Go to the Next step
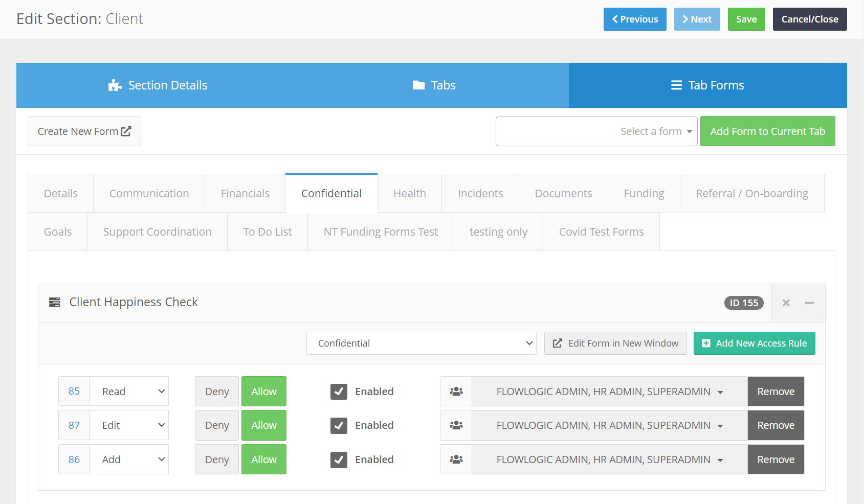Screen dimensions: 864x504 click(x=697, y=19)
